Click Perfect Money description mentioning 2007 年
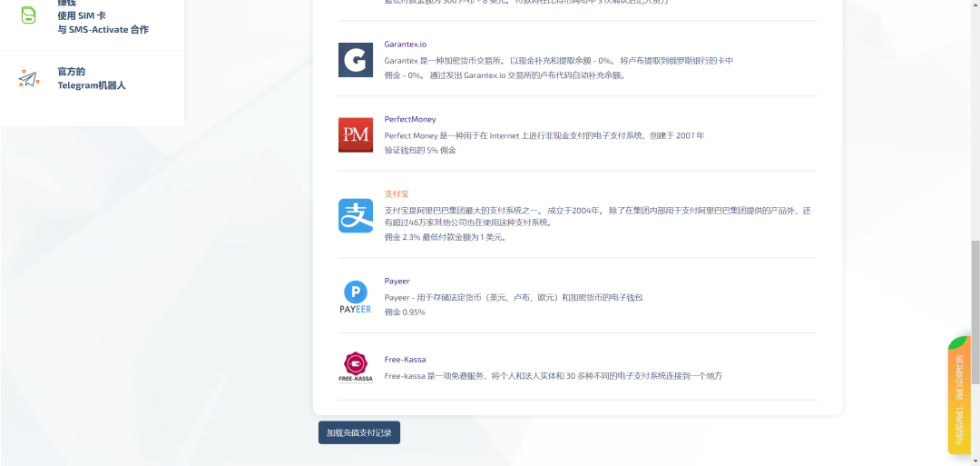 (544, 135)
